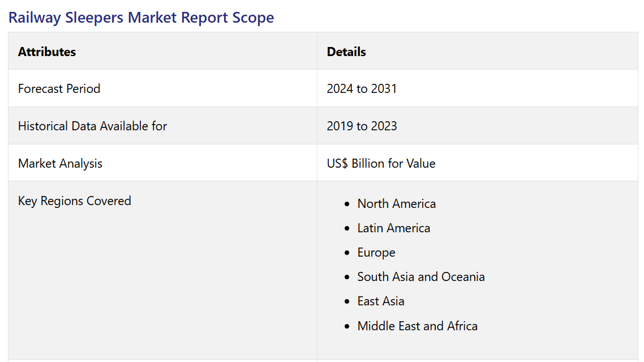Click Latin America in the regions list

pos(393,228)
